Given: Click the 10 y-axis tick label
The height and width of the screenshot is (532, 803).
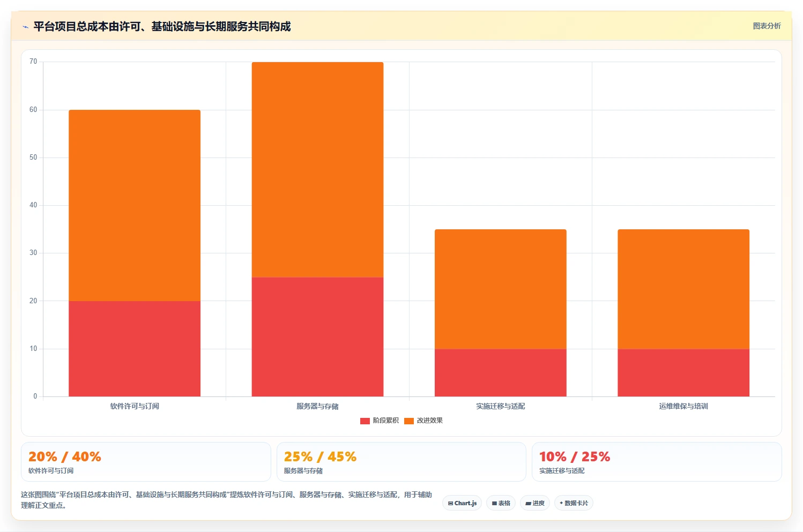Looking at the screenshot, I should (x=33, y=349).
